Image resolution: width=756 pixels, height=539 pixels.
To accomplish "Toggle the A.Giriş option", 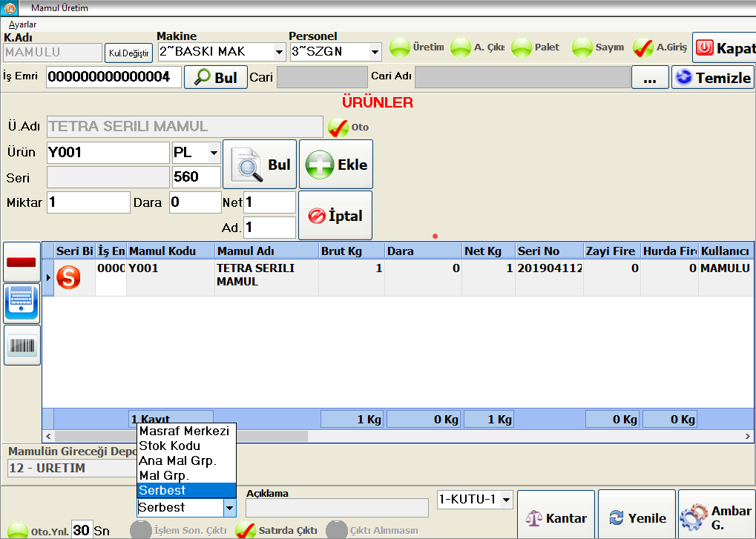I will click(x=643, y=48).
